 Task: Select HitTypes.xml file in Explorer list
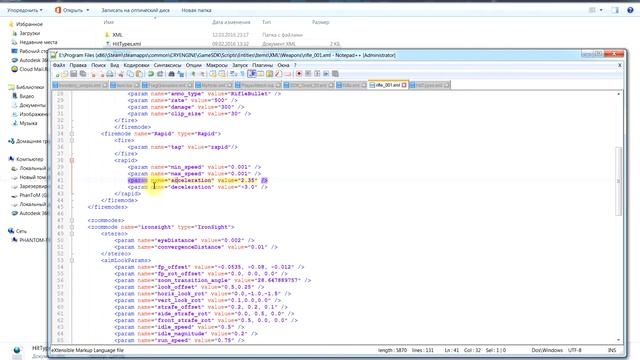tap(127, 44)
